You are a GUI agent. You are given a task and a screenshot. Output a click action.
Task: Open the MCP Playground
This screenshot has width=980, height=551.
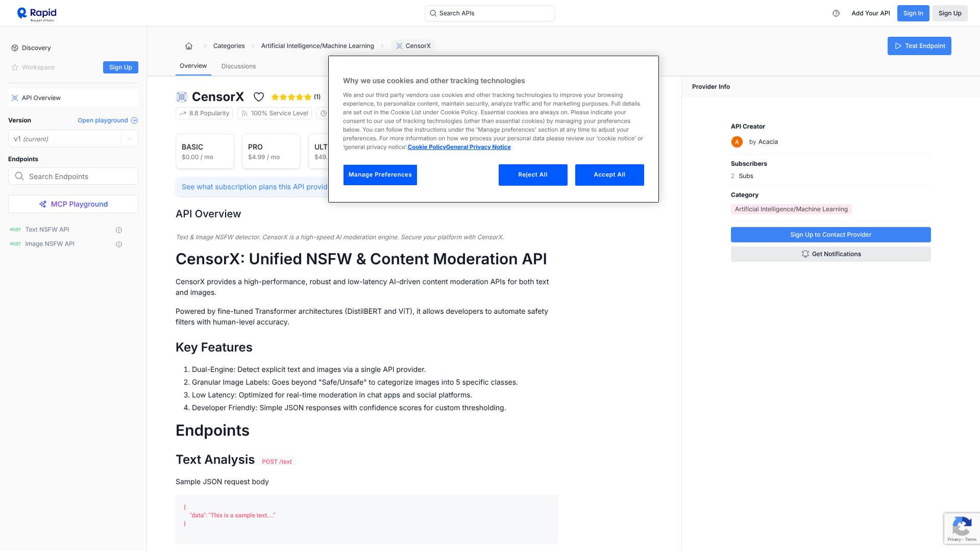tap(73, 204)
